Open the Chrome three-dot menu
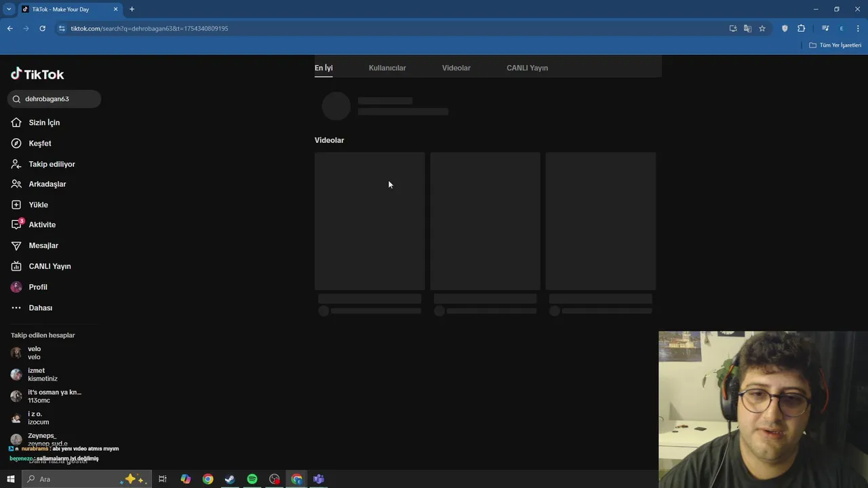 (x=858, y=28)
